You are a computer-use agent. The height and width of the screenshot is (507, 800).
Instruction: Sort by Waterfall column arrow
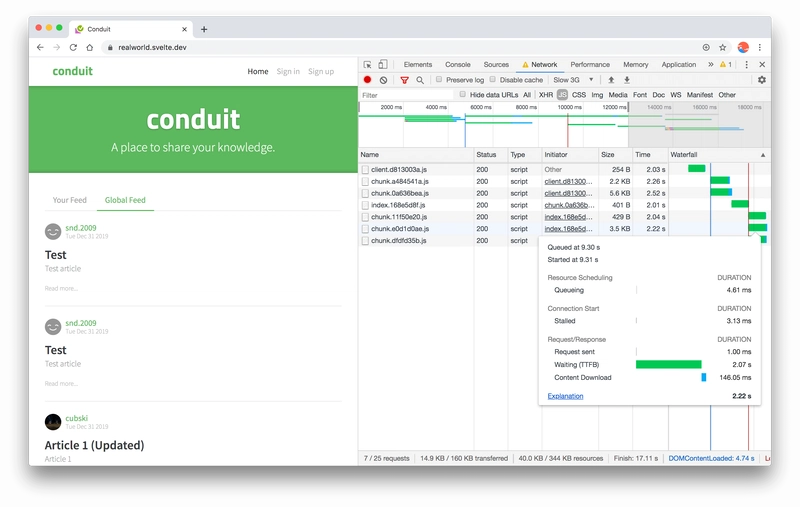tap(763, 155)
